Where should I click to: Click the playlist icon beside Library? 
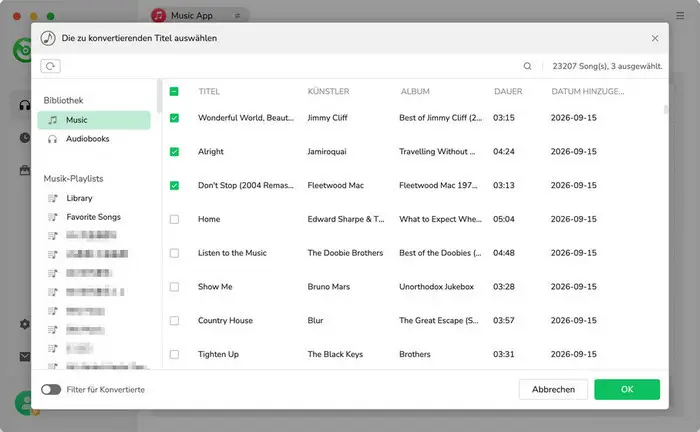pyautogui.click(x=53, y=198)
